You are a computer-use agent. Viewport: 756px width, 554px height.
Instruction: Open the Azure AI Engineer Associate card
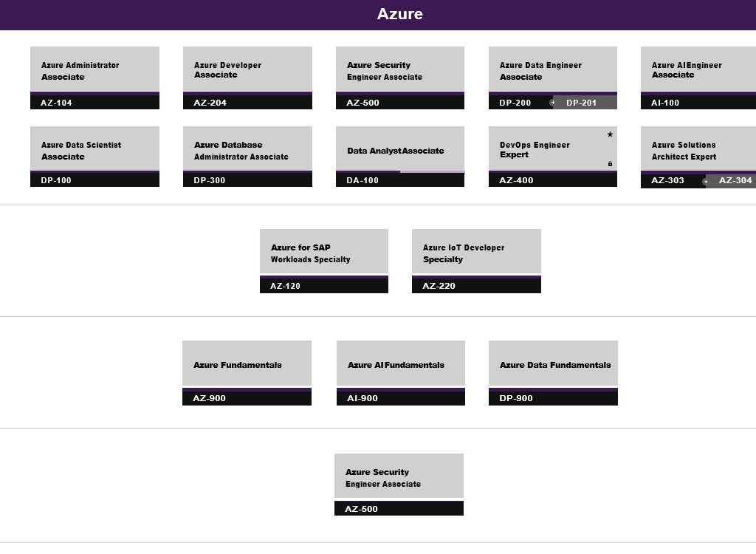click(x=698, y=70)
